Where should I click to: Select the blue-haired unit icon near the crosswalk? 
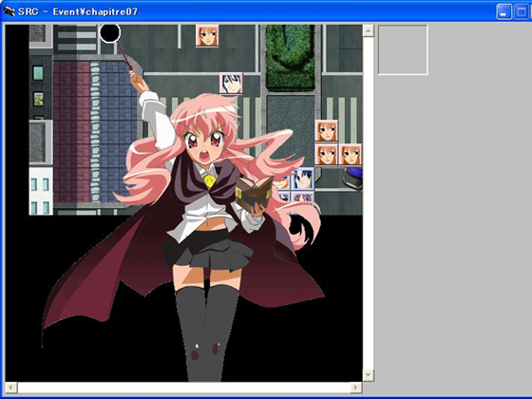(x=231, y=84)
